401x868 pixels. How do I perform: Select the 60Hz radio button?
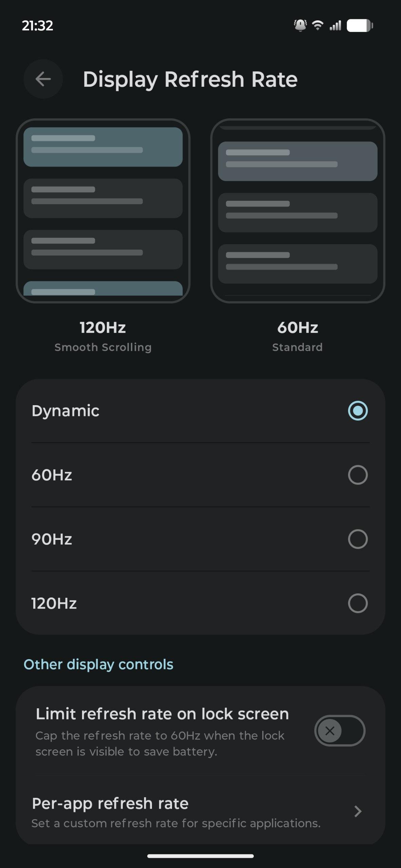coord(358,475)
